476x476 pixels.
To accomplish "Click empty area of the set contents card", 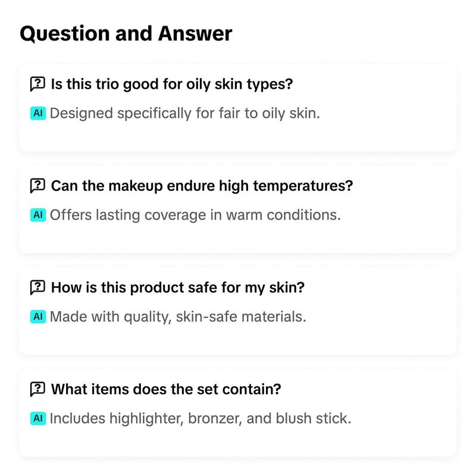I will (394, 439).
